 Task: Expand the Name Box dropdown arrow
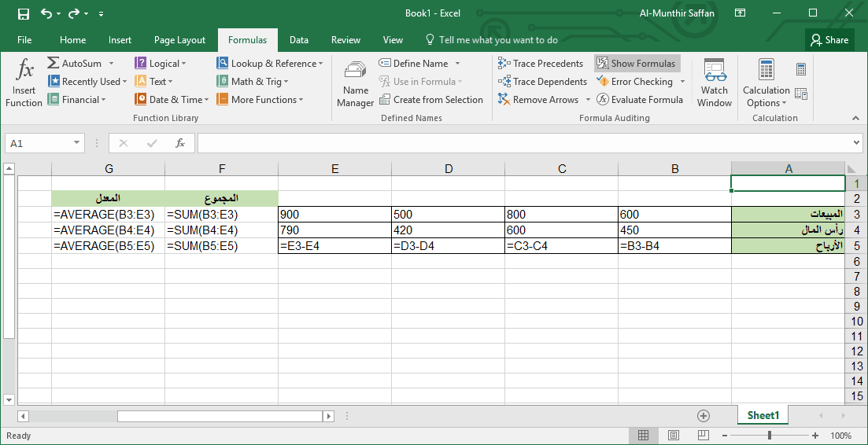pos(76,143)
